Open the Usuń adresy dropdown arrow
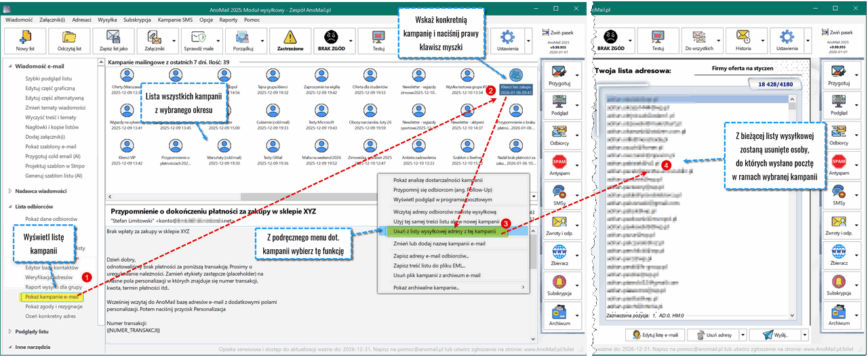The height and width of the screenshot is (357, 868). tap(743, 335)
